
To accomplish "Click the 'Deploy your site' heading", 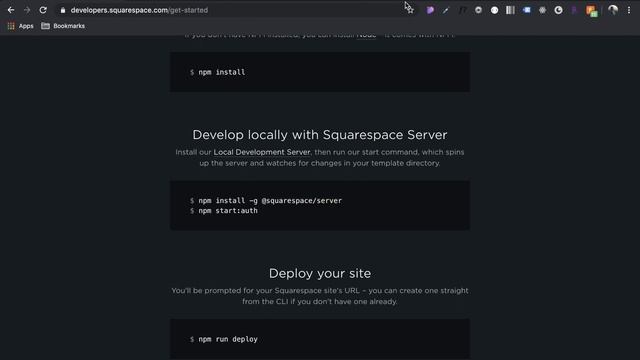I will tap(320, 273).
